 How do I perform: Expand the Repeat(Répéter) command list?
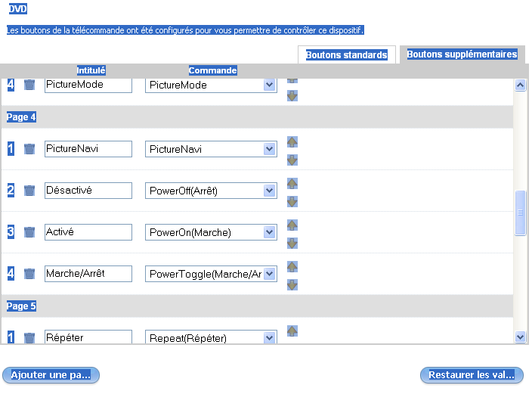tap(270, 337)
